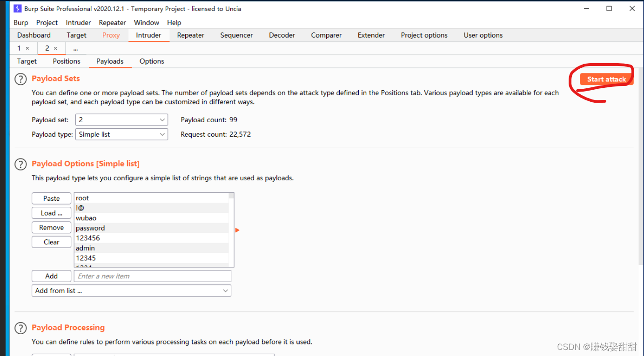
Task: Focus the Enter a new item field
Action: coord(153,276)
